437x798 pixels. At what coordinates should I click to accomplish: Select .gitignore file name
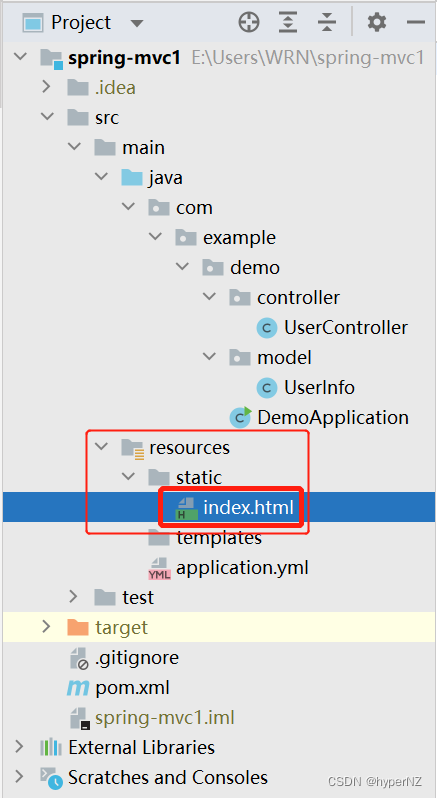137,658
